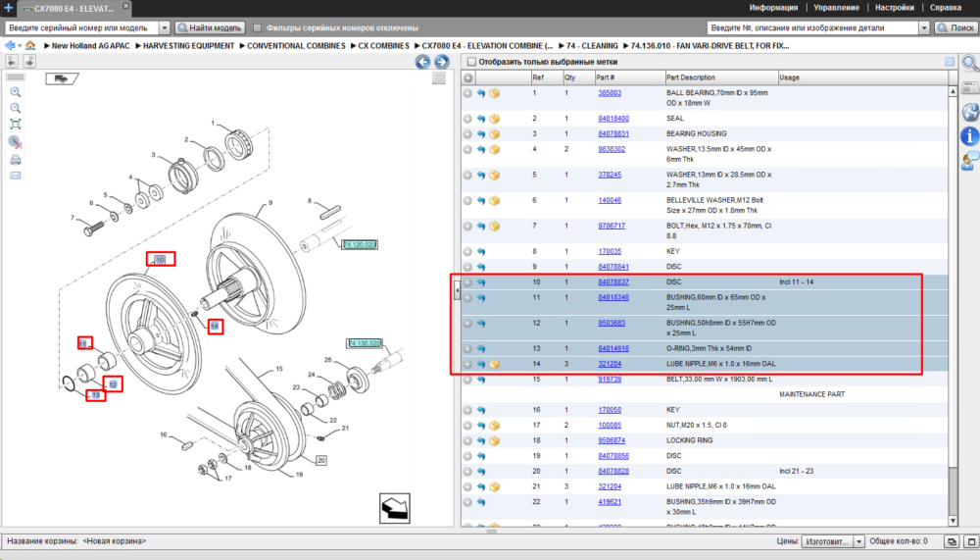
Task: Open part number 9706717 link
Action: 612,226
